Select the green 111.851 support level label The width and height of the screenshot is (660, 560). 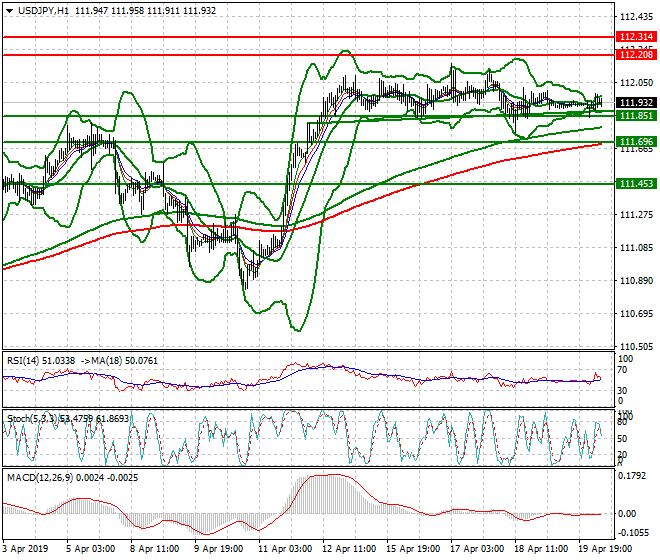pyautogui.click(x=636, y=116)
